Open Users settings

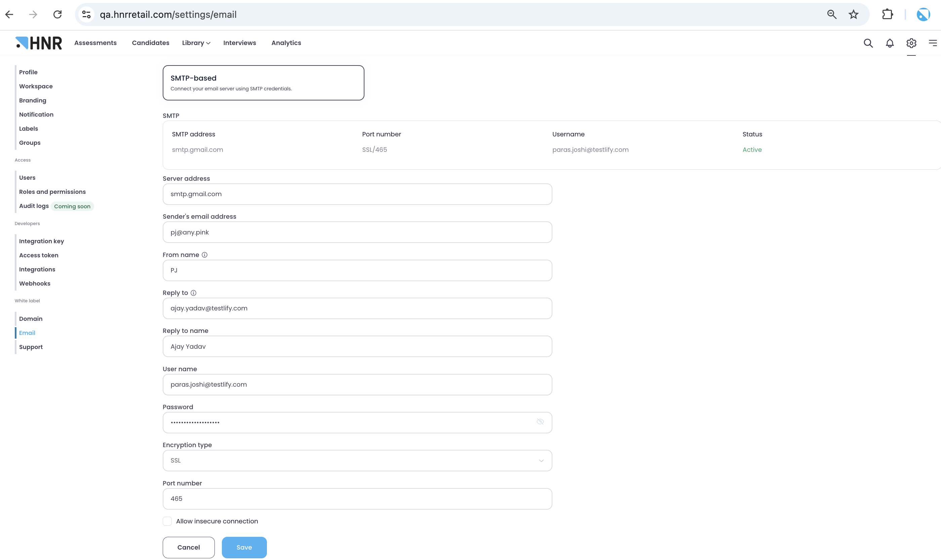pyautogui.click(x=27, y=178)
